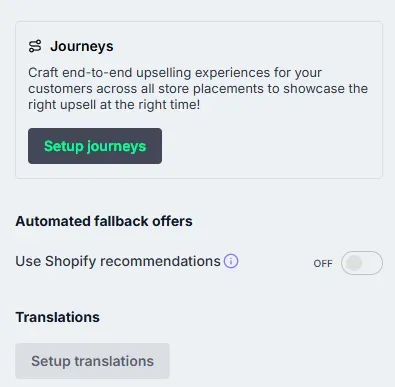Enable the Use Shopify recommendations toggle
This screenshot has width=395, height=387.
click(x=362, y=263)
